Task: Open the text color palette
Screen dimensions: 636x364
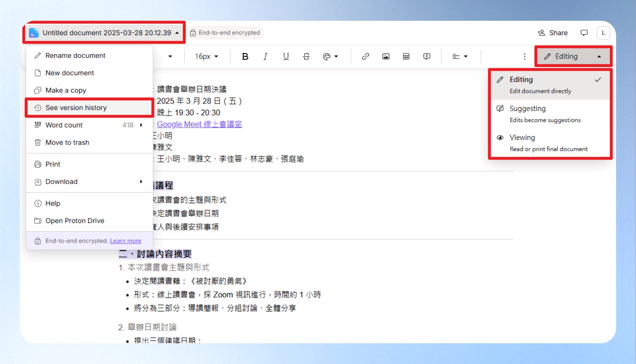Action: click(x=330, y=57)
